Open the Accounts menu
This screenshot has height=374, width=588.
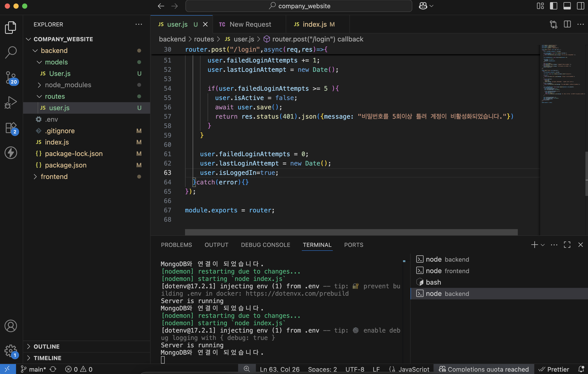pos(11,326)
